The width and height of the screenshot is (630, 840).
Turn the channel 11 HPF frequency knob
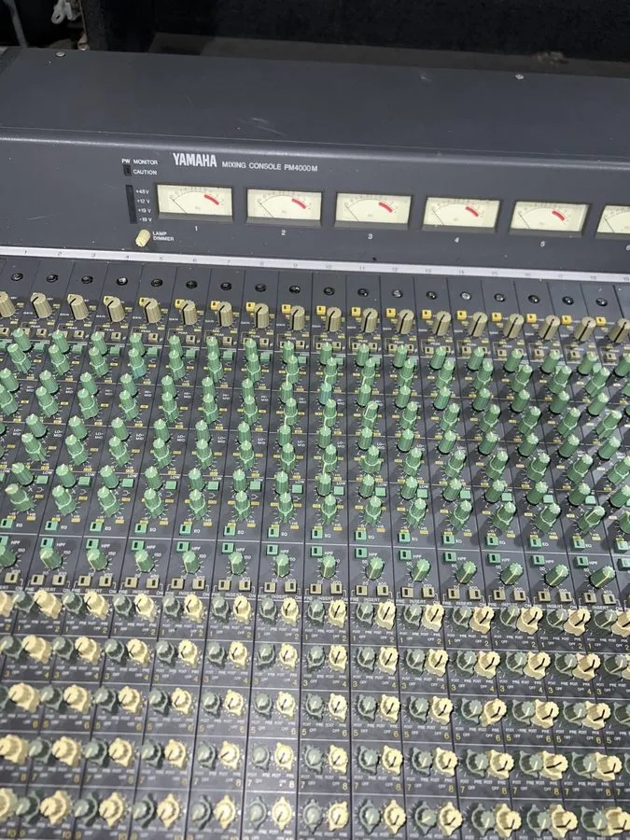coord(373,567)
